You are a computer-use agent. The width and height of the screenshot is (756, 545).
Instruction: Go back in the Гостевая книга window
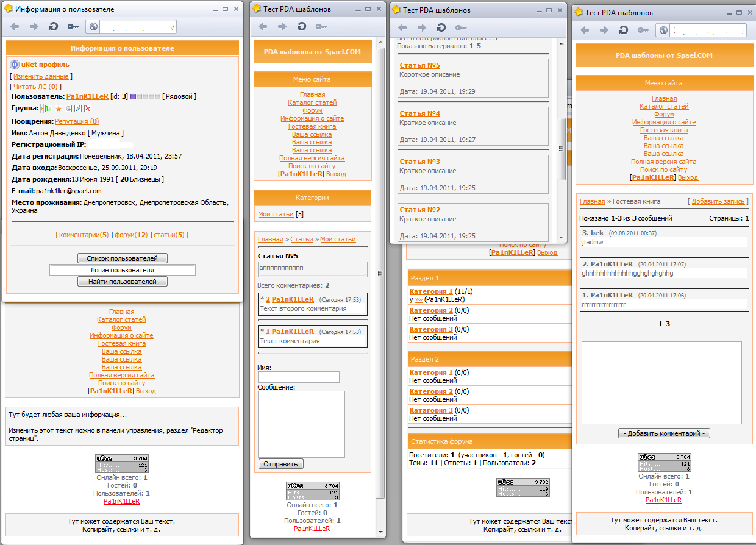584,30
